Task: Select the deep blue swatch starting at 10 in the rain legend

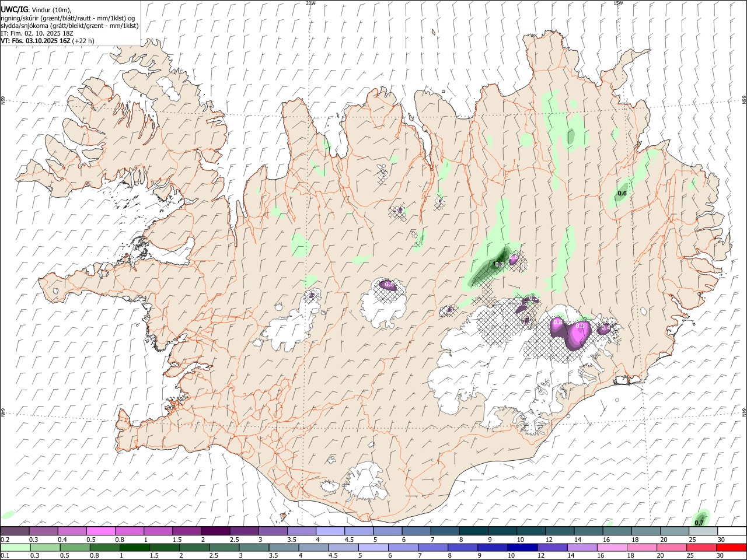Action: 522,548
